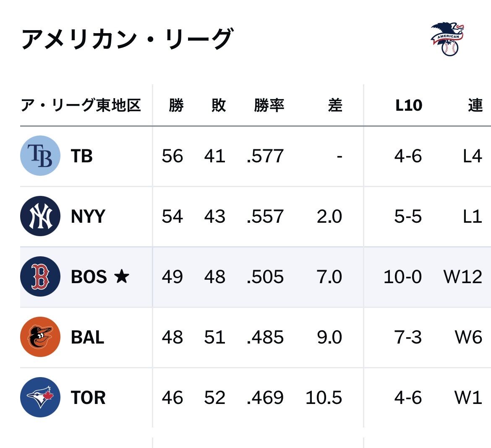
Task: Go to the TOR team page
Action: pos(88,398)
